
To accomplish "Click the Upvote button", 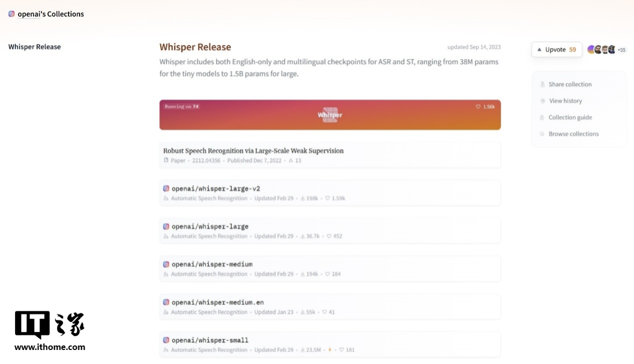I will 556,49.
